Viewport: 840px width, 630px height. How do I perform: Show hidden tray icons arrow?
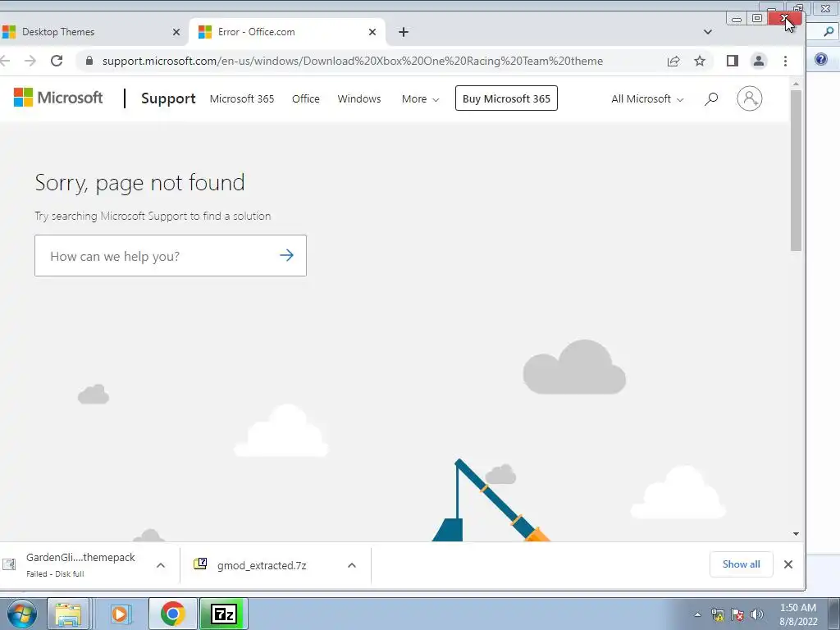pyautogui.click(x=697, y=614)
